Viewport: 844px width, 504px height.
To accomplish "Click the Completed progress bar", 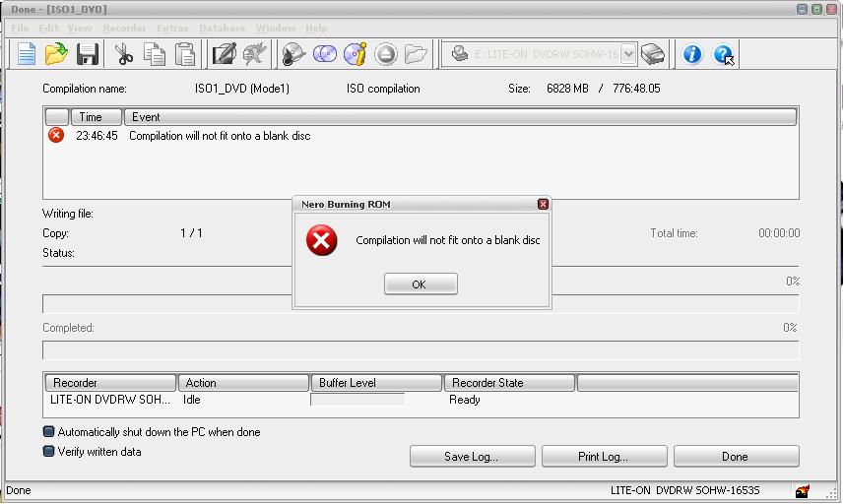I will click(x=421, y=350).
